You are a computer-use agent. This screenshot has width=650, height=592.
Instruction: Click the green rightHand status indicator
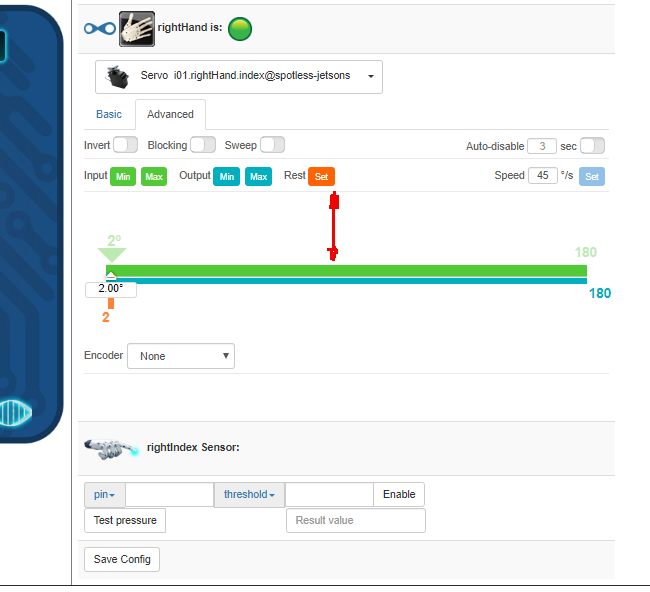pyautogui.click(x=240, y=29)
